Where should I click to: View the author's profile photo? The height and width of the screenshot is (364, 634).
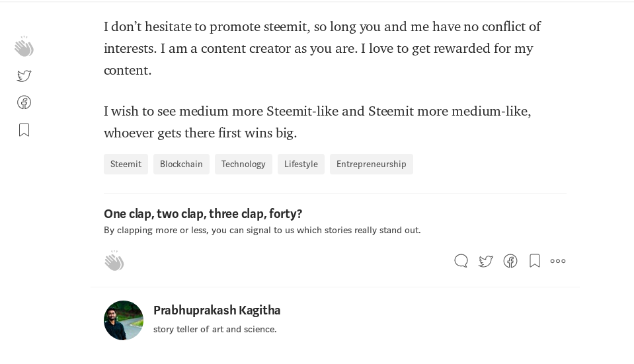(x=124, y=320)
